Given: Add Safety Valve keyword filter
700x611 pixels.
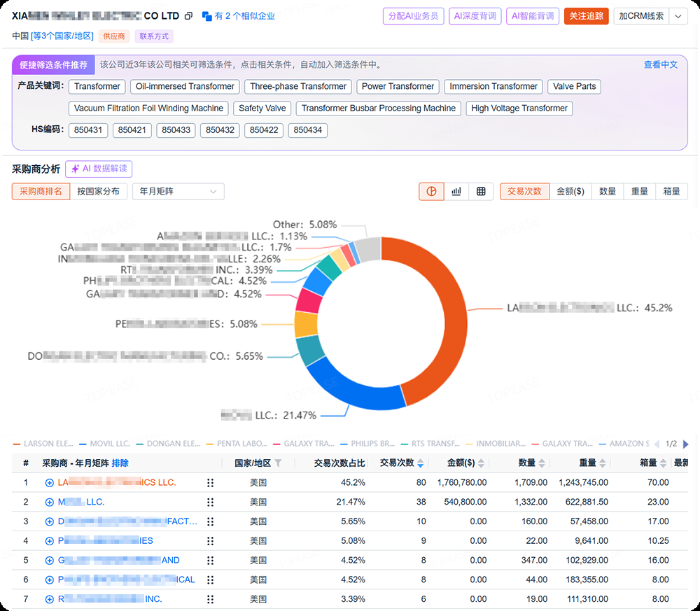Looking at the screenshot, I should pos(262,108).
